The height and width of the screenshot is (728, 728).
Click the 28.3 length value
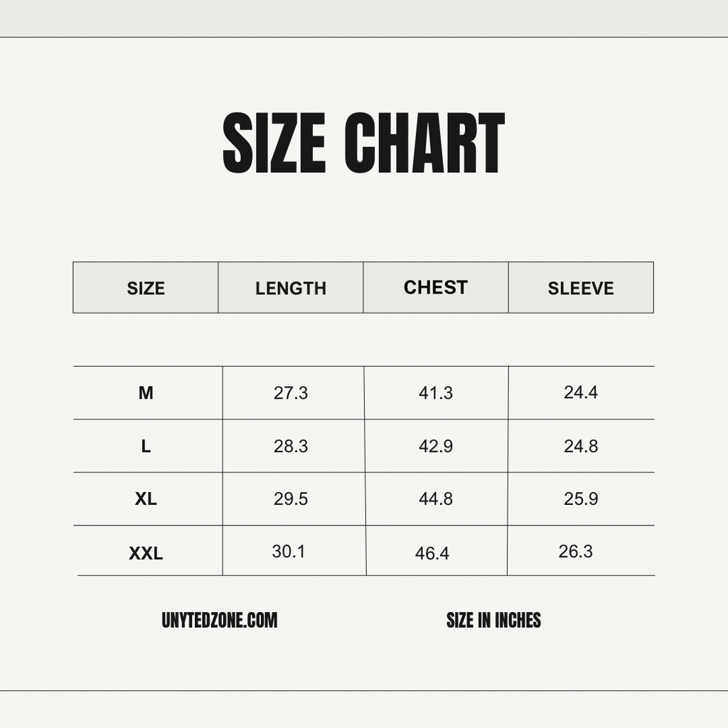pos(291,446)
